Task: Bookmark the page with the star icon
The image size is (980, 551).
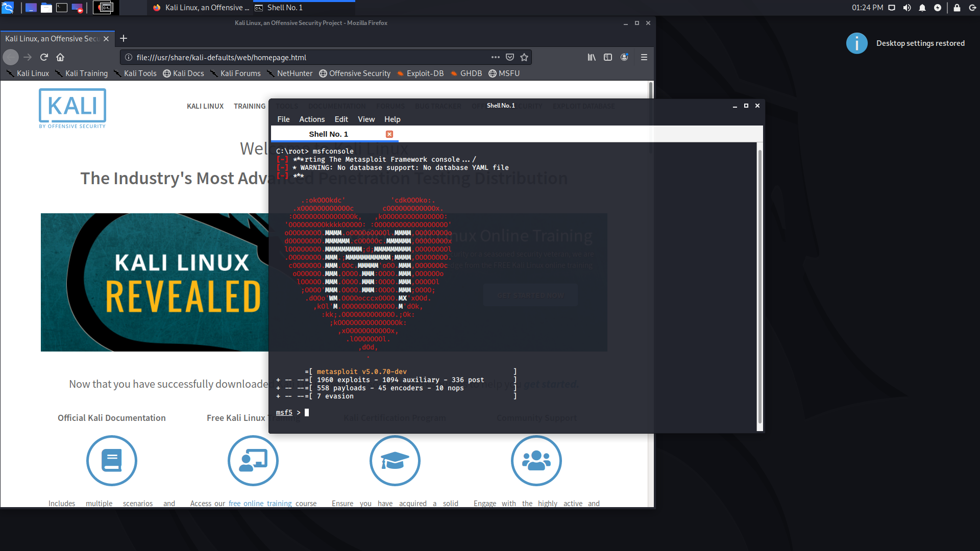Action: point(524,57)
